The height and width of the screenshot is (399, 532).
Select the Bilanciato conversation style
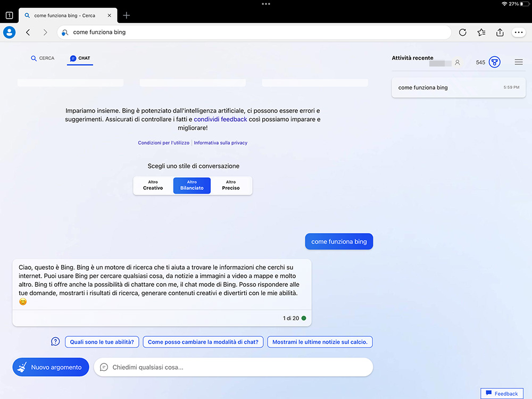[192, 185]
